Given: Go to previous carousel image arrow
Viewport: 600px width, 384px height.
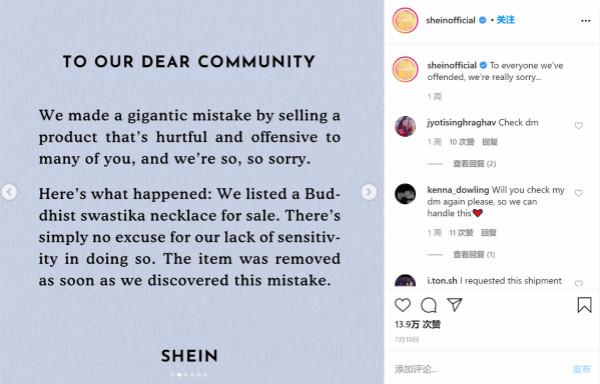Looking at the screenshot, I should [x=9, y=192].
